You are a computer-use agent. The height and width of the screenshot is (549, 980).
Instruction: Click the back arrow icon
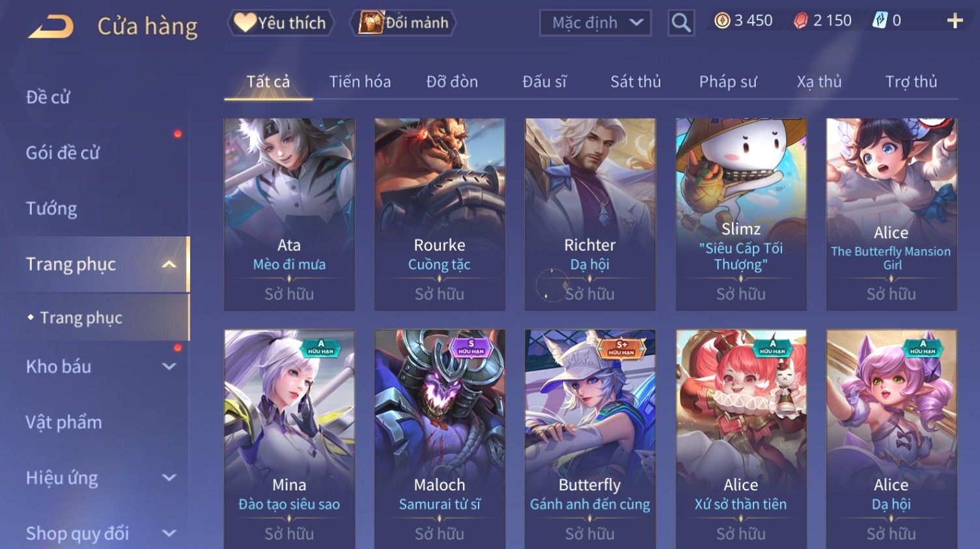51,27
